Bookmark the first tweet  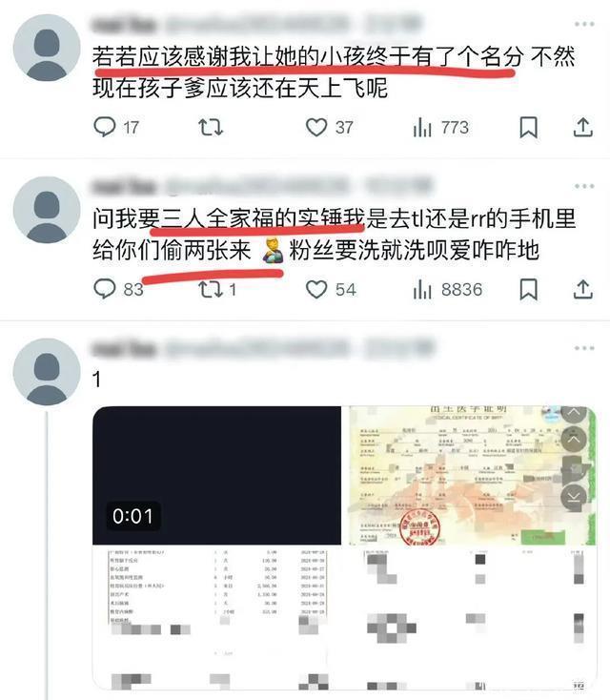(528, 128)
